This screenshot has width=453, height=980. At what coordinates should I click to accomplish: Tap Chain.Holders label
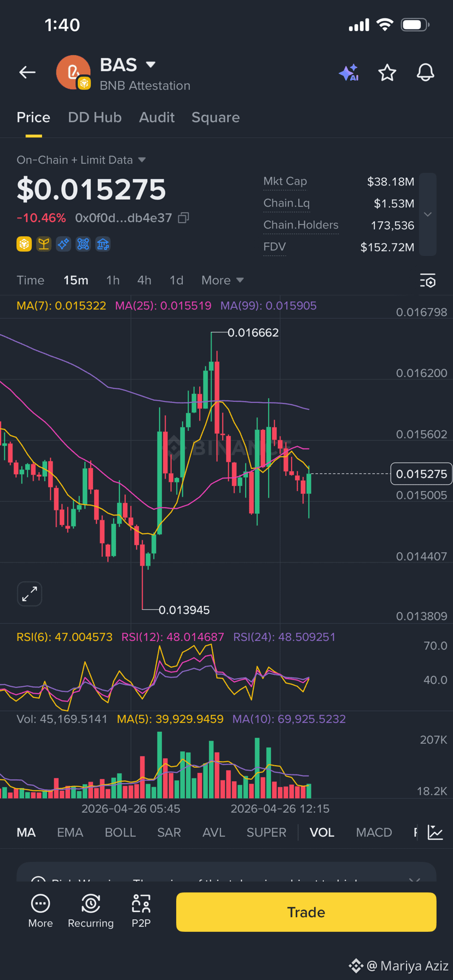tap(301, 225)
